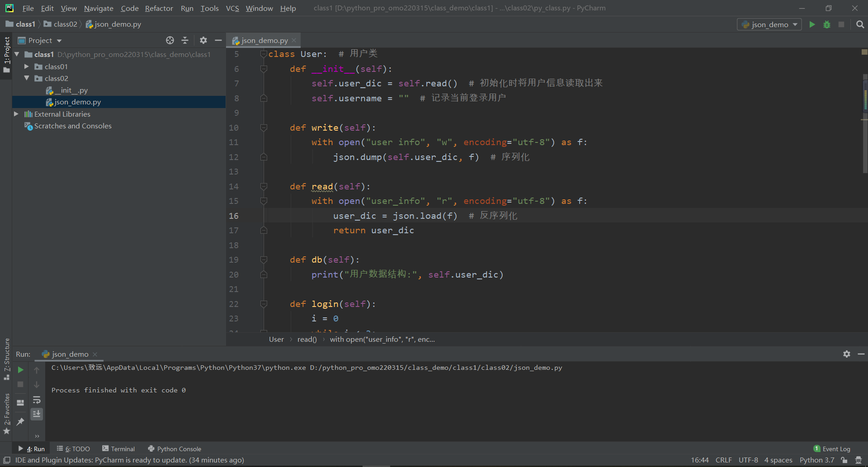Collapse all nodes in the Project tree

(185, 40)
